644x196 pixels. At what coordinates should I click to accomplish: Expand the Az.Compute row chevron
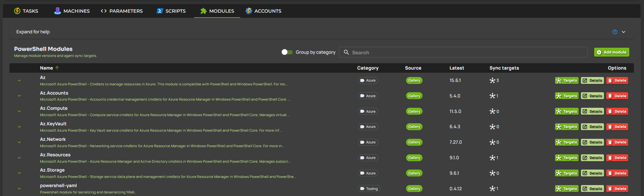[x=19, y=111]
